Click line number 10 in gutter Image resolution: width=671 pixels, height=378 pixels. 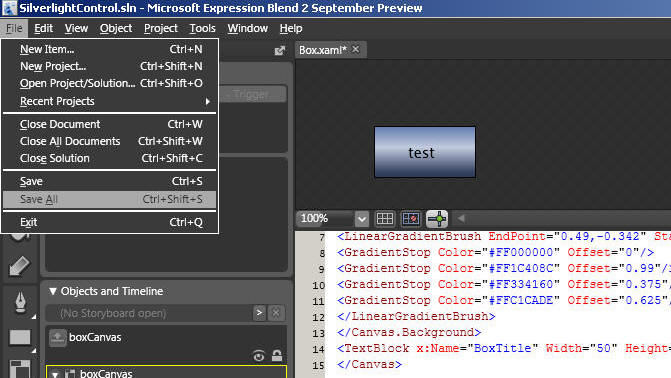[318, 285]
